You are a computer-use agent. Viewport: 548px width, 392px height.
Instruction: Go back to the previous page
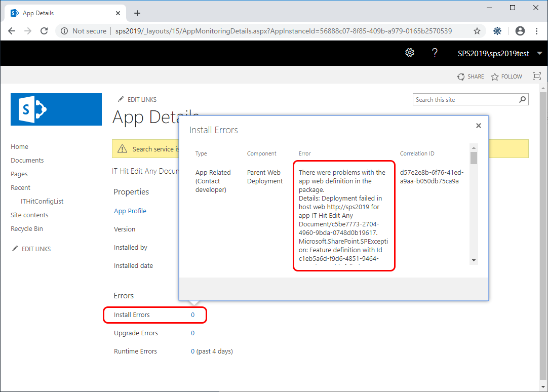12,31
